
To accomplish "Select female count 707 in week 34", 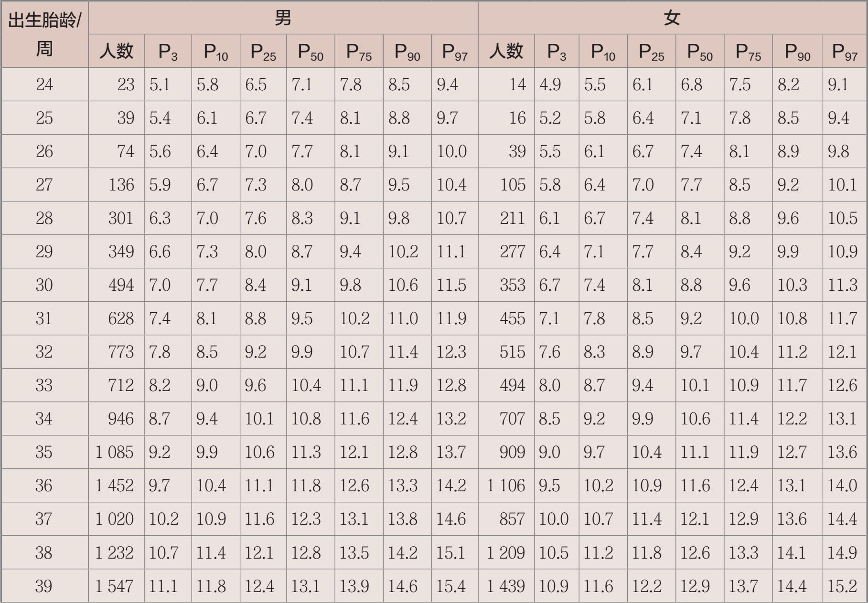I will (x=513, y=419).
